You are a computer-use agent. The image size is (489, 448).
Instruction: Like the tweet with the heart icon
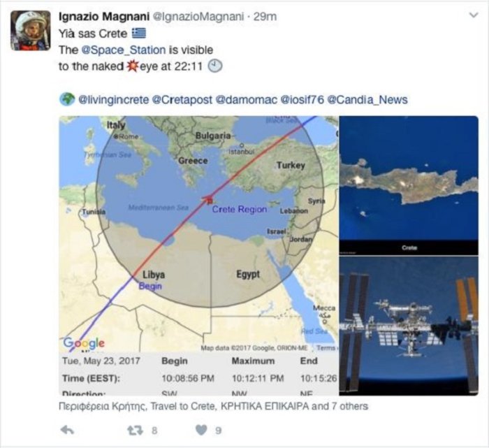pyautogui.click(x=201, y=431)
